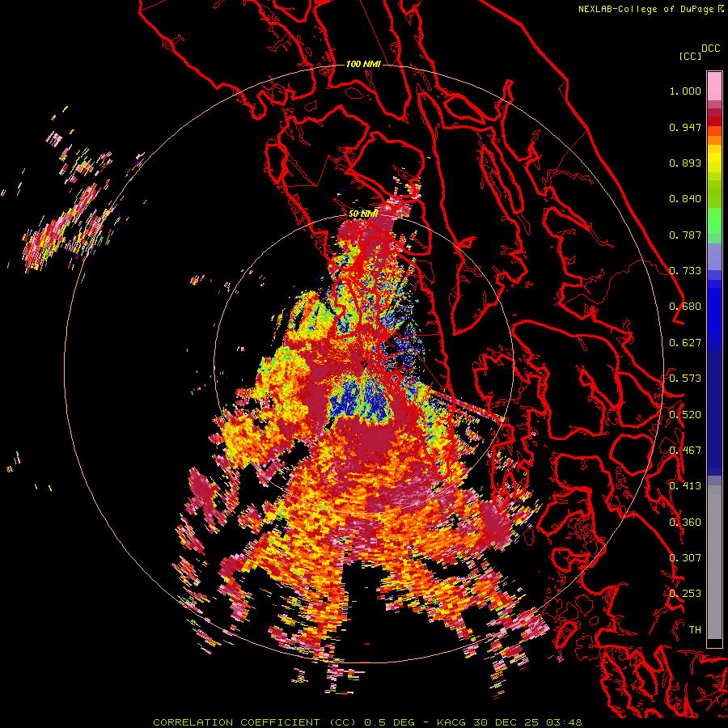Click the CORRELATION COEFFICIENT (CC) title text
The height and width of the screenshot is (728, 728).
point(255,722)
